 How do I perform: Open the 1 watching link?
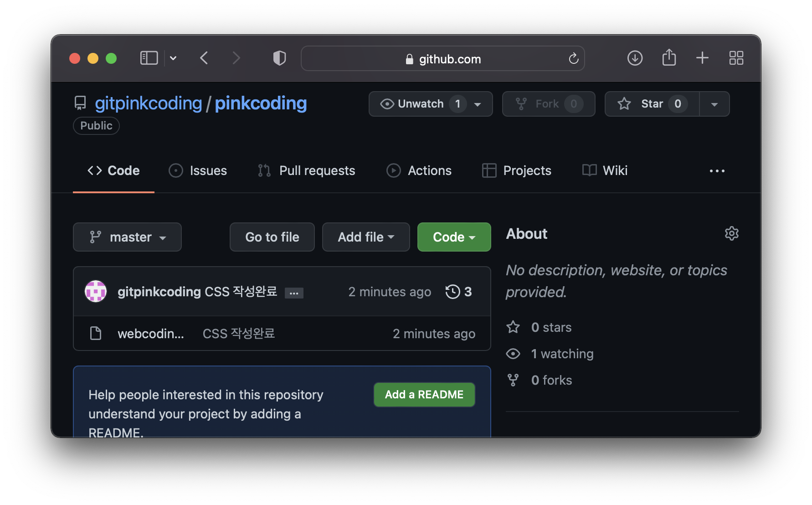tap(562, 354)
